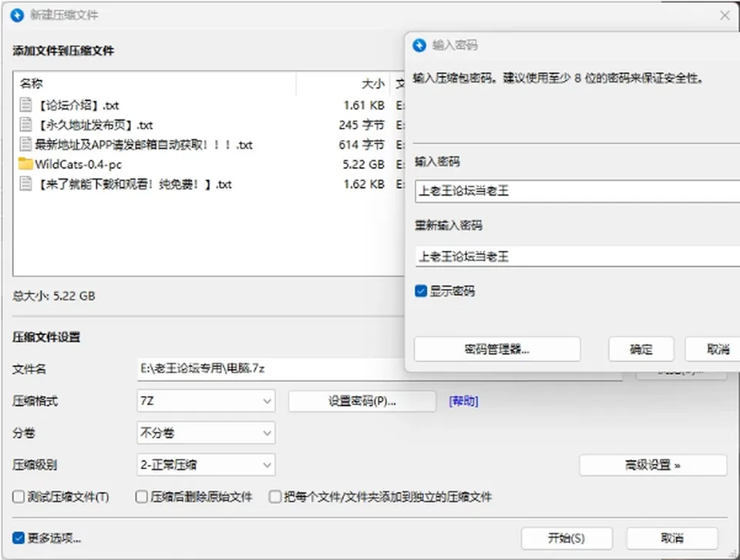Click the 1.62 KB size cell
Screen dimensions: 740x560
click(x=364, y=184)
